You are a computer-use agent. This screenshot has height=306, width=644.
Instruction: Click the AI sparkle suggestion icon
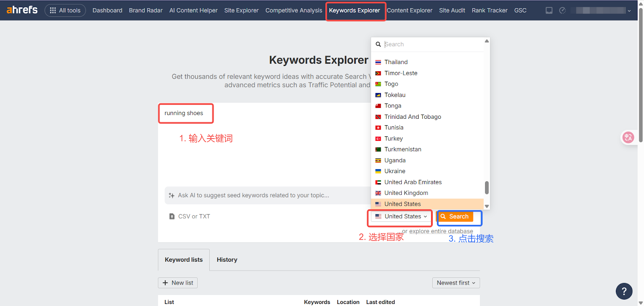[x=171, y=195]
